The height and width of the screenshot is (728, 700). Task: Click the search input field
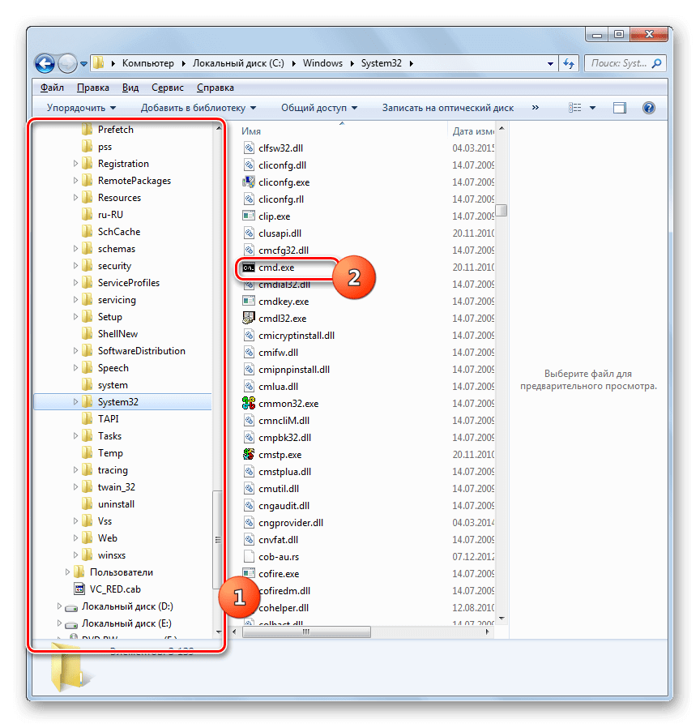(620, 62)
